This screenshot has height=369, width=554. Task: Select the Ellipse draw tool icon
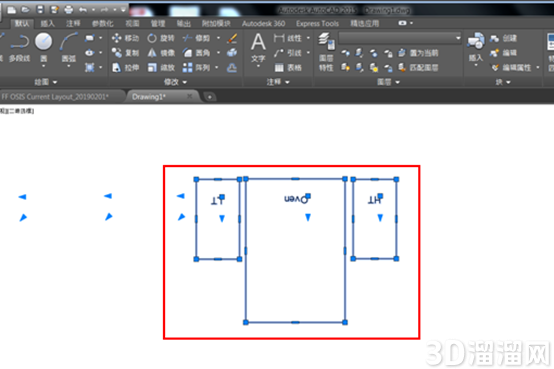[x=89, y=53]
